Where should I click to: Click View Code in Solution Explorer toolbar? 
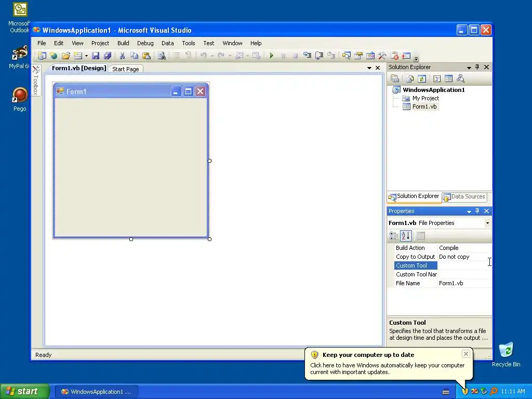pos(437,79)
